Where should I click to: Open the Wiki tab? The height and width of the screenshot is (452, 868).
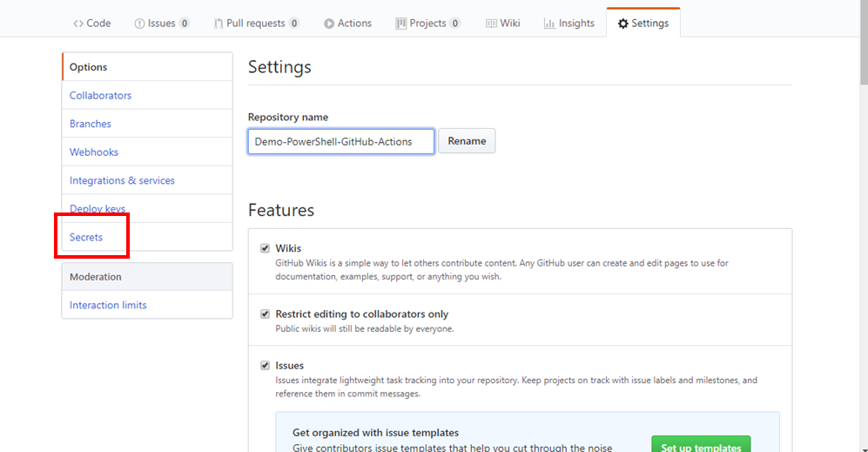coord(502,24)
